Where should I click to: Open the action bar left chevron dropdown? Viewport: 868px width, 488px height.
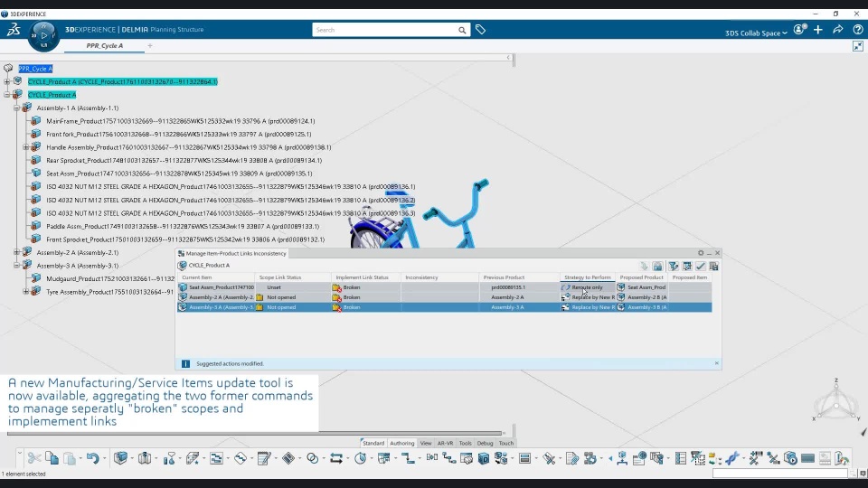coord(19,453)
